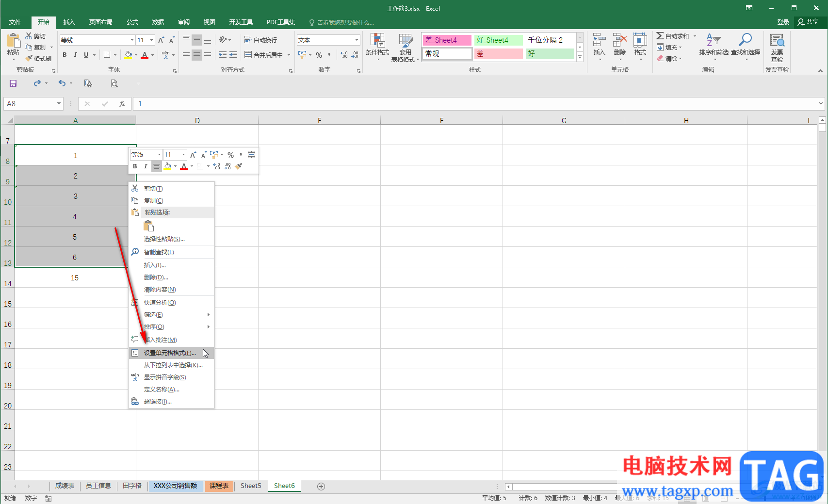Open the mini toolbar font size dropdown
Viewport: 828px width, 504px height.
click(x=183, y=155)
